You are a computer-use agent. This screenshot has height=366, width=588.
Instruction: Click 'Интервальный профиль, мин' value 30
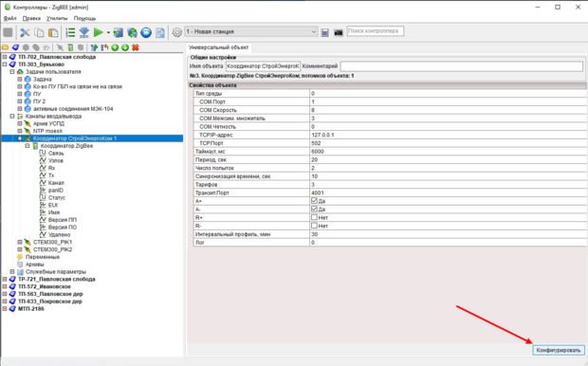449,234
